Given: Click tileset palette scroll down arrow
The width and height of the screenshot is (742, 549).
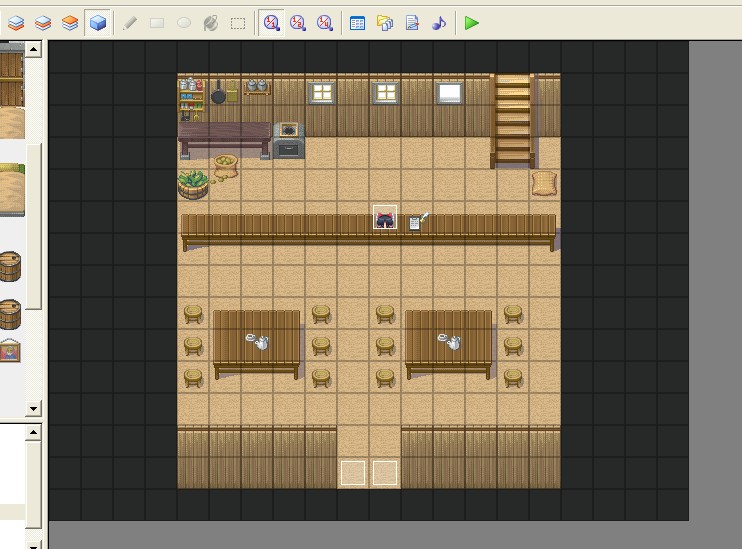Looking at the screenshot, I should click(x=34, y=408).
